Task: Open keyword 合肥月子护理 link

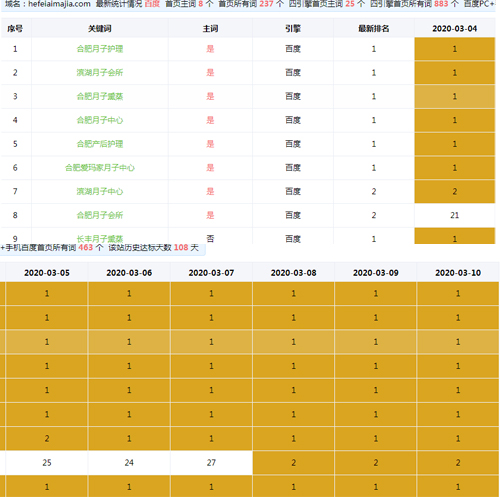Action: pos(100,49)
